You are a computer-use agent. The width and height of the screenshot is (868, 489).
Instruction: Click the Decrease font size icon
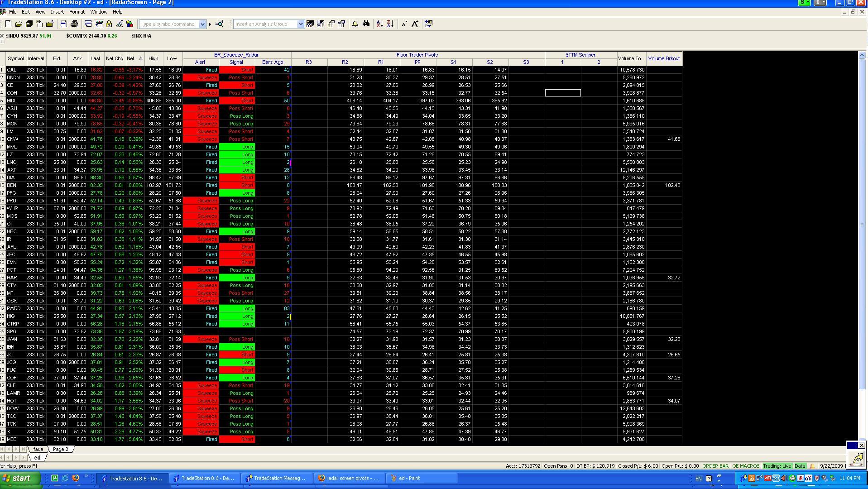[x=404, y=24]
